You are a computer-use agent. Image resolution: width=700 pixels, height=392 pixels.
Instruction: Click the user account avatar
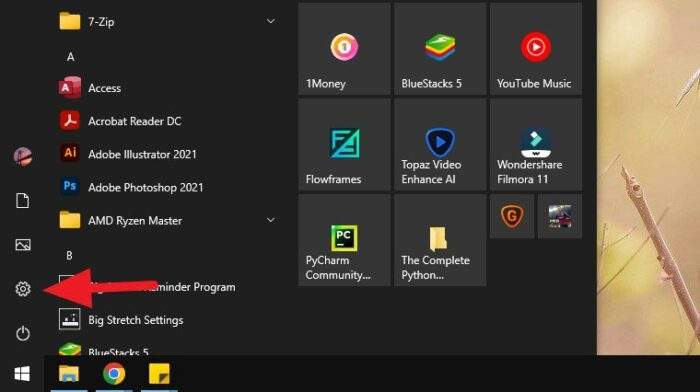coord(23,156)
